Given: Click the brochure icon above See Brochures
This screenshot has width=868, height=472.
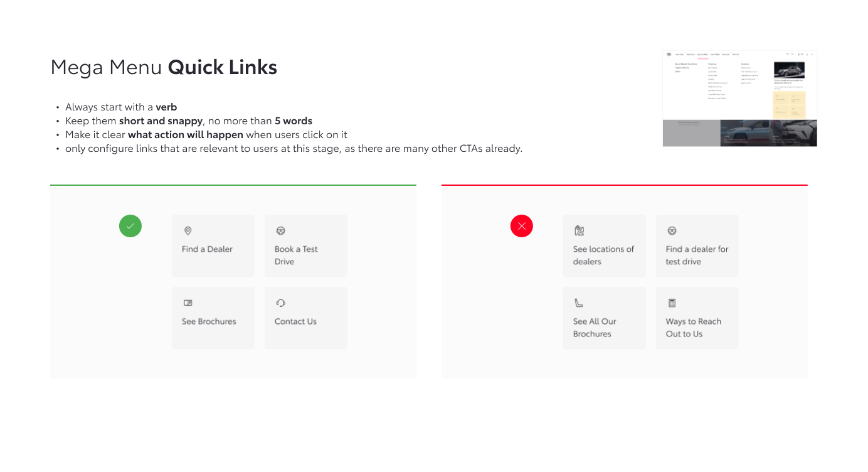Looking at the screenshot, I should click(x=188, y=303).
